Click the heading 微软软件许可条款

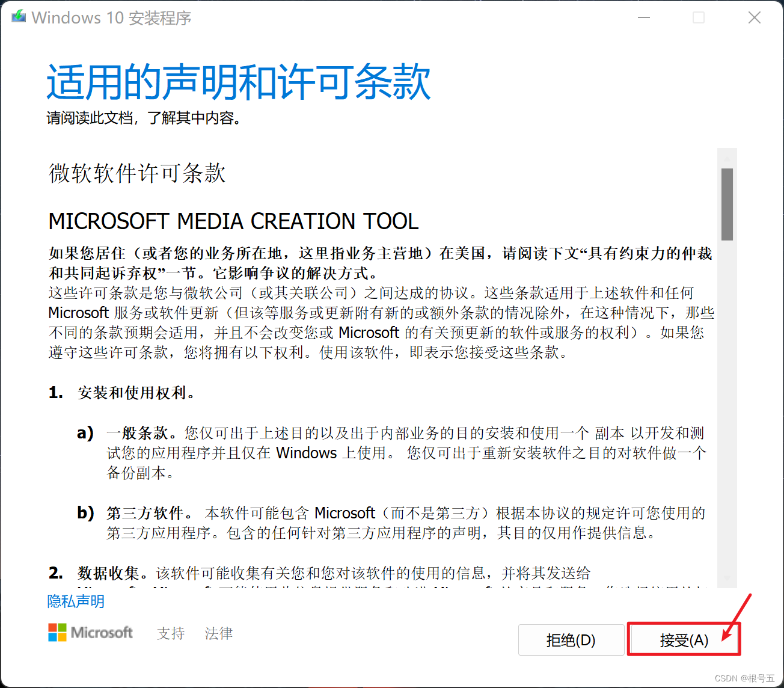[x=137, y=173]
